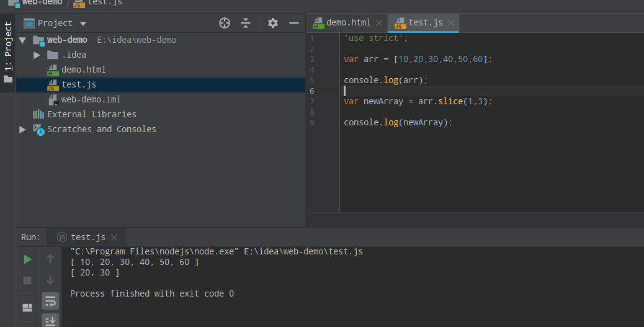Click the Scratches and Consoles icon
This screenshot has height=327, width=644.
coord(38,130)
